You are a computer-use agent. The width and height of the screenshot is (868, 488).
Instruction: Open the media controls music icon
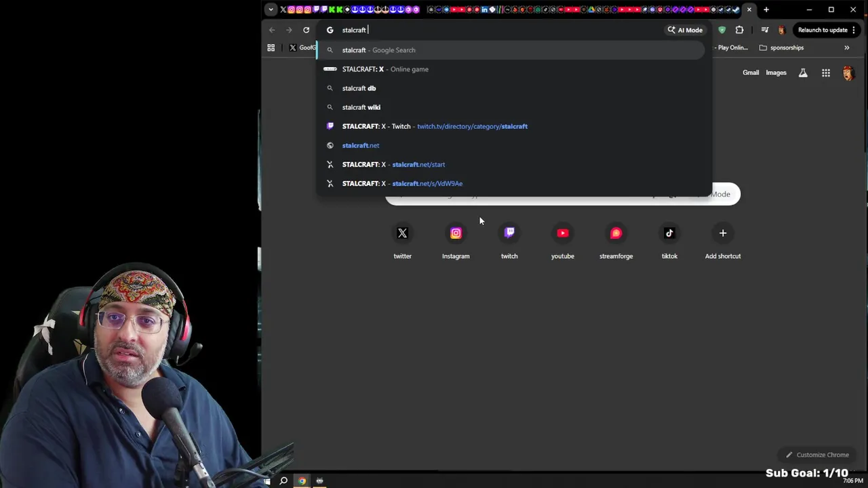point(765,30)
